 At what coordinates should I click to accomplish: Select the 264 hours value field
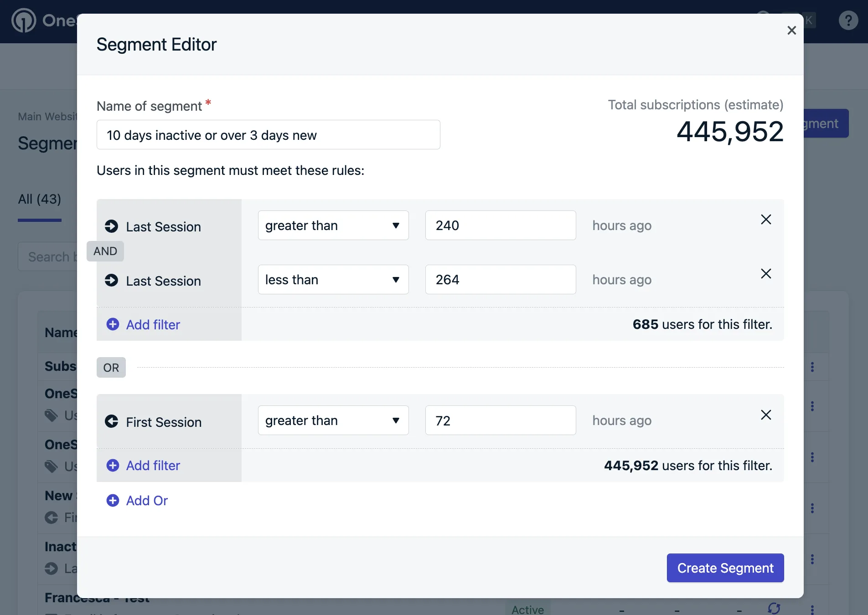coord(500,279)
